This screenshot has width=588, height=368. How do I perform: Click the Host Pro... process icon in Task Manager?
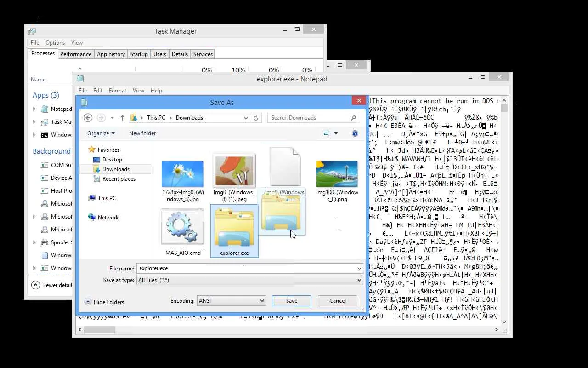[45, 191]
